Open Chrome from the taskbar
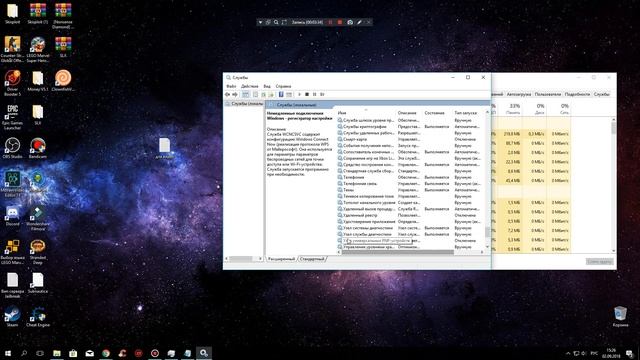Screen dimensions: 640x360 (106, 353)
